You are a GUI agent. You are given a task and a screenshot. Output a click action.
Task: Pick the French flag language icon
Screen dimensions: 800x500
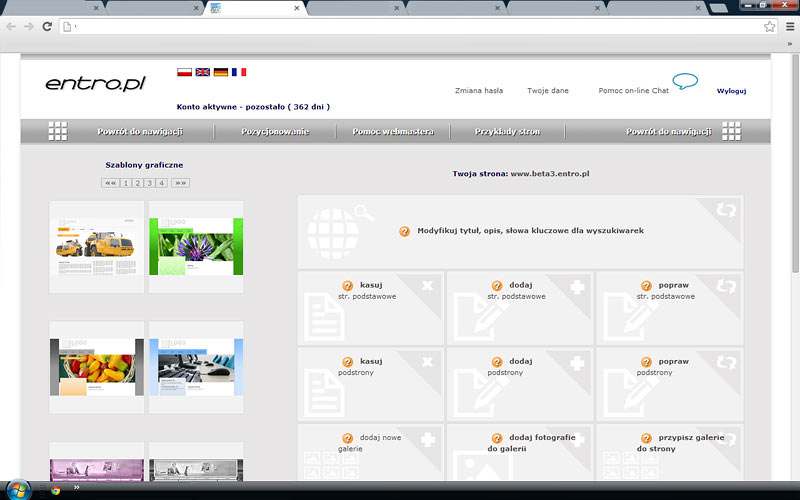coord(238,72)
